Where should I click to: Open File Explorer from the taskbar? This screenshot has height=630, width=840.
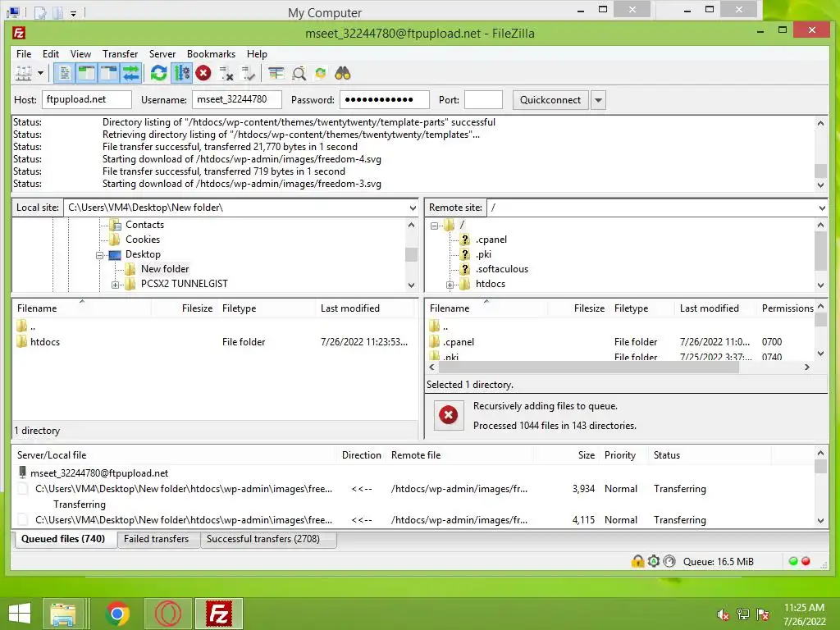62,614
